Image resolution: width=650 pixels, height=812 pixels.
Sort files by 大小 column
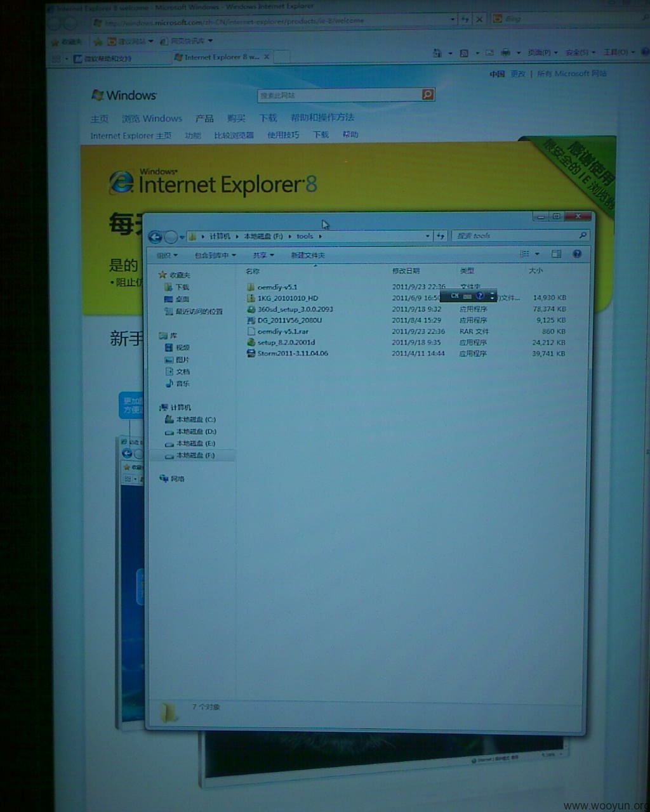pos(536,271)
